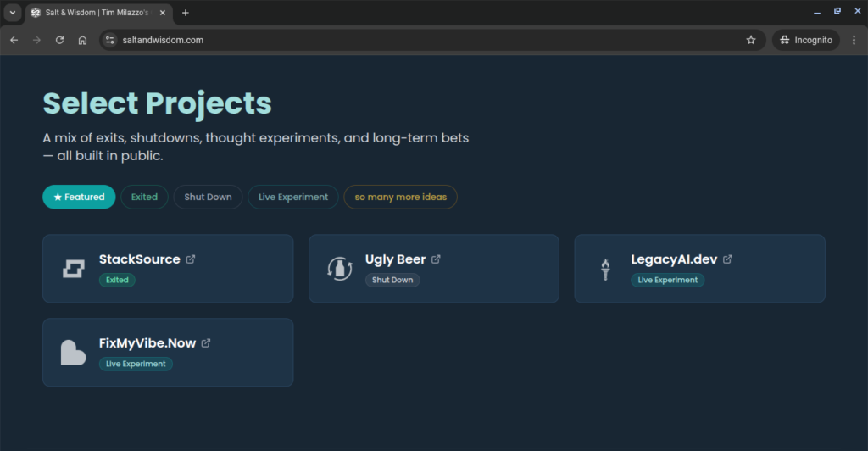Open the Ugly Beer project title
This screenshot has height=451, width=868.
click(x=395, y=259)
